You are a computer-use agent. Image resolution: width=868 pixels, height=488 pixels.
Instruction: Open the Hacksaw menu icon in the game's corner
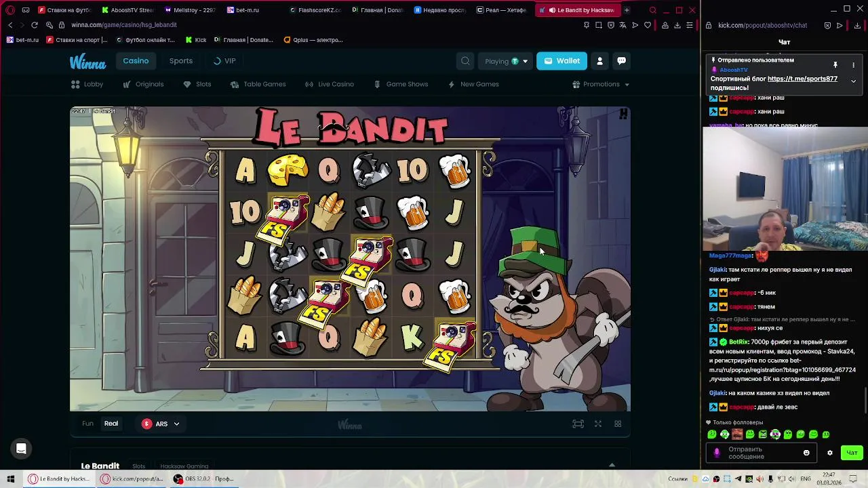[x=623, y=114]
